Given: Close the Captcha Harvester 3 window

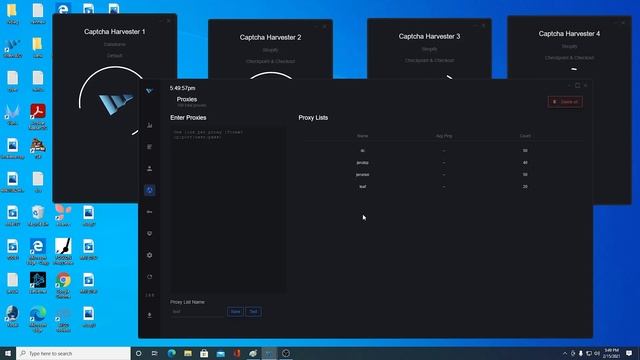Looking at the screenshot, I should point(484,25).
